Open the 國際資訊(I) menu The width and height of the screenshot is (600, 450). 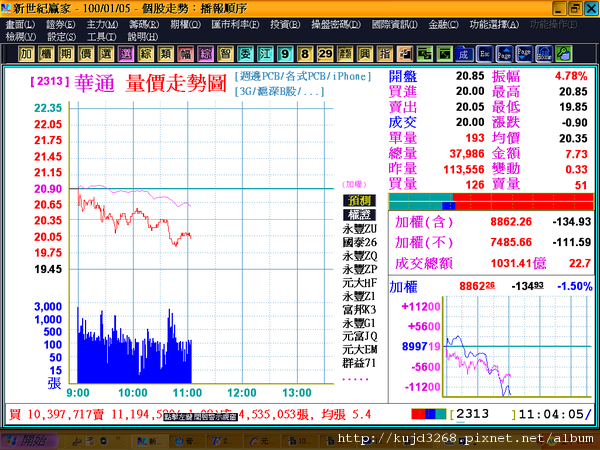click(x=395, y=24)
